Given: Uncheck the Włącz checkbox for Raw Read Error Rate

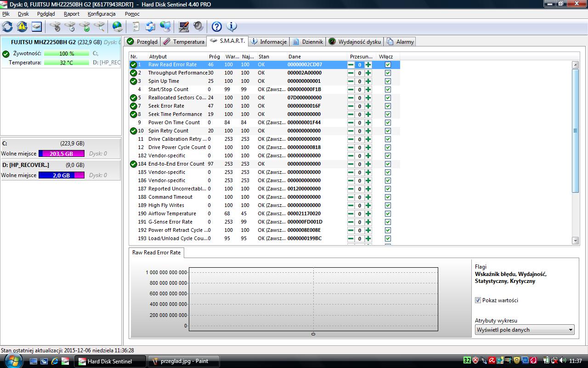Looking at the screenshot, I should pos(388,65).
